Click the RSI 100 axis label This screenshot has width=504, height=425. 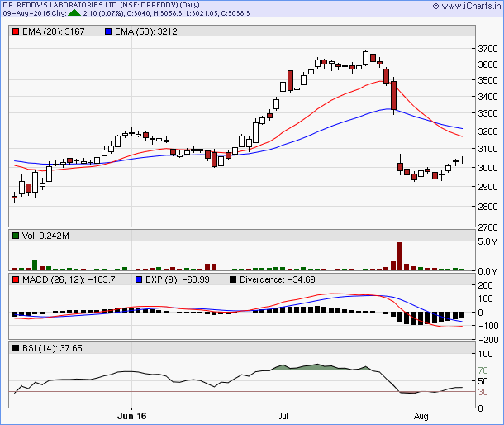point(485,354)
